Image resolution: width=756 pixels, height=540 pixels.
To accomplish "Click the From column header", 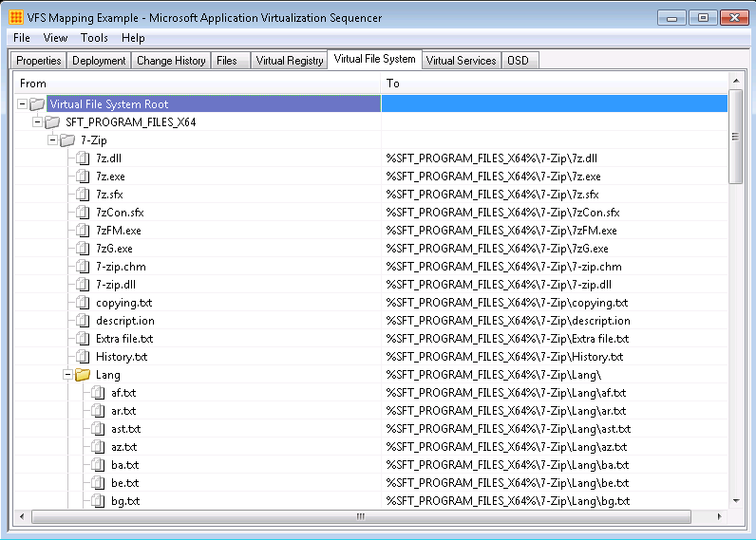I will tap(190, 84).
